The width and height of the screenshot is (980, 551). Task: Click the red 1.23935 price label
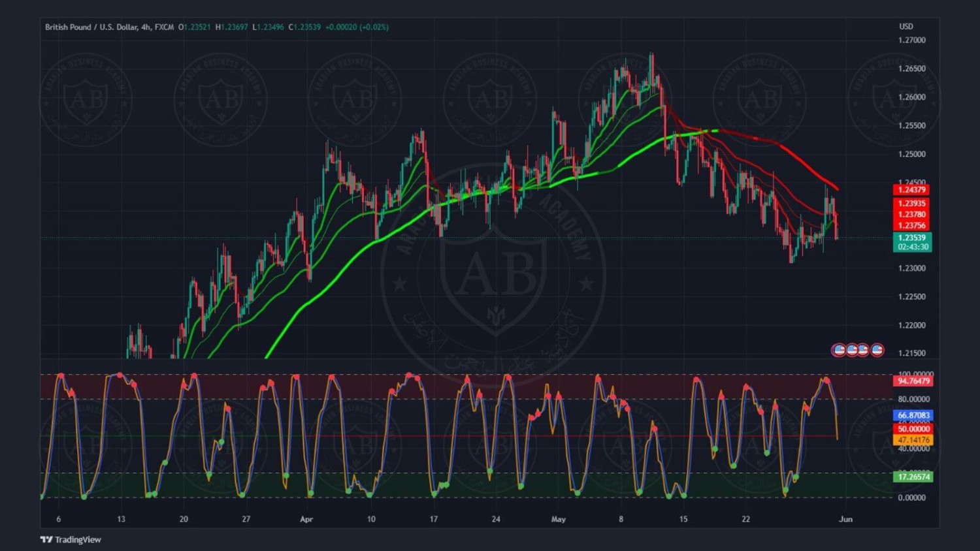pos(911,204)
